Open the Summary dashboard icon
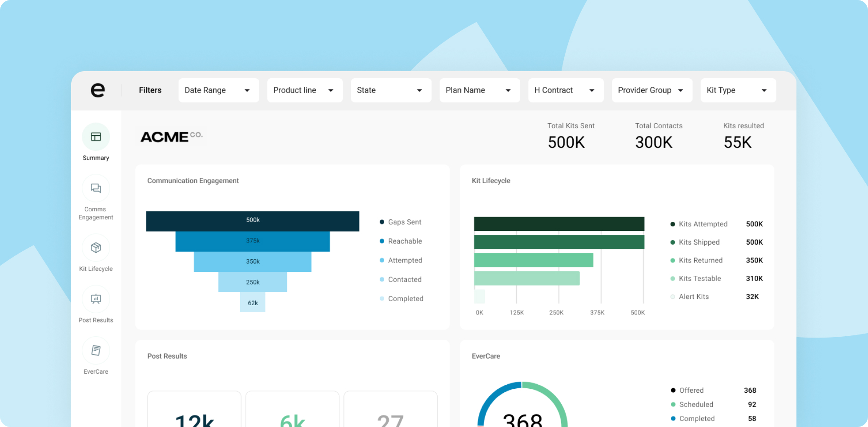Image resolution: width=868 pixels, height=427 pixels. (x=96, y=137)
